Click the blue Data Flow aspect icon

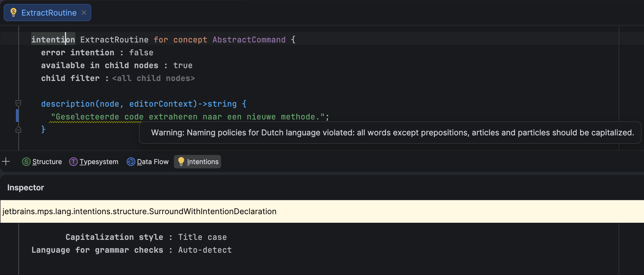131,162
